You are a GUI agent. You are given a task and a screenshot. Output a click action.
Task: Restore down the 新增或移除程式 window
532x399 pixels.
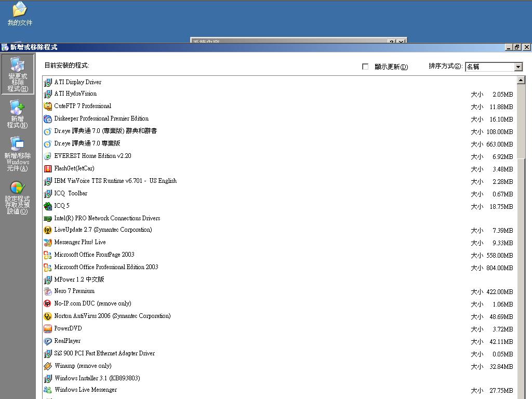[517, 47]
